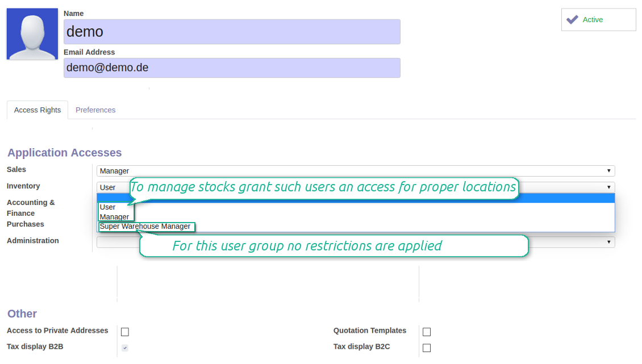The width and height of the screenshot is (642, 364).
Task: Choose Super Warehouse Manager option
Action: tap(146, 227)
